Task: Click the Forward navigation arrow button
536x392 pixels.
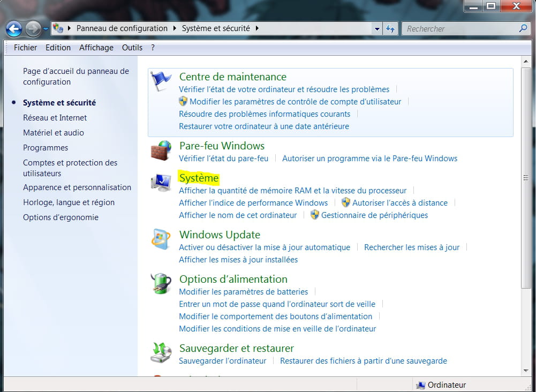Action: [33, 29]
